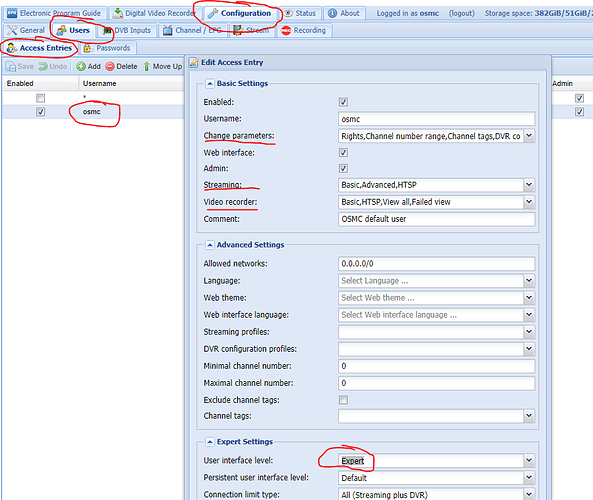Click the Minimal channel number field
This screenshot has width=593, height=500.
[436, 366]
